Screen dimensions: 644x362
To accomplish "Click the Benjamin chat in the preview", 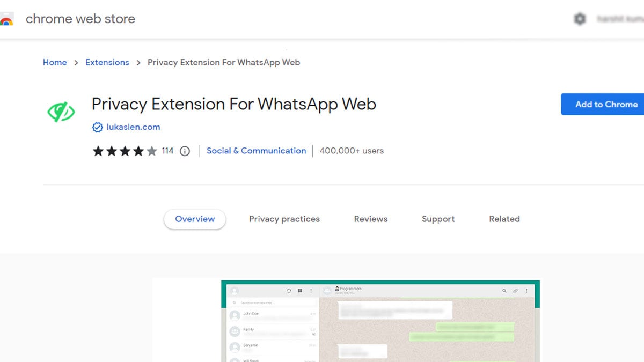I will coord(272,346).
